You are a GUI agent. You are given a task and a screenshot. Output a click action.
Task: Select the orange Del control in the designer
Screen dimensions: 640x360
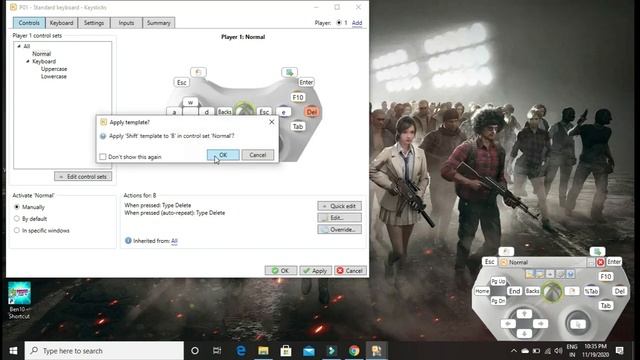[x=312, y=112]
